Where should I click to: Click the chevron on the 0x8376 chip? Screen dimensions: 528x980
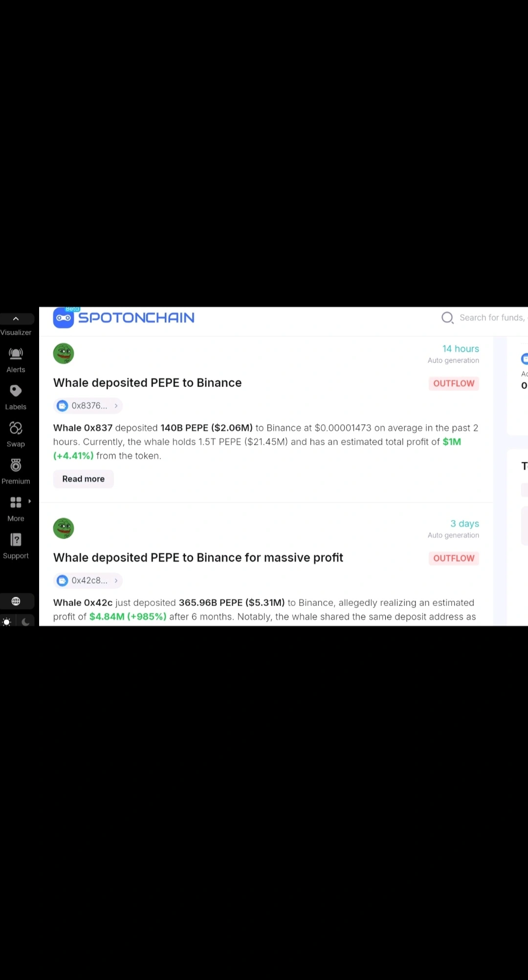click(116, 406)
